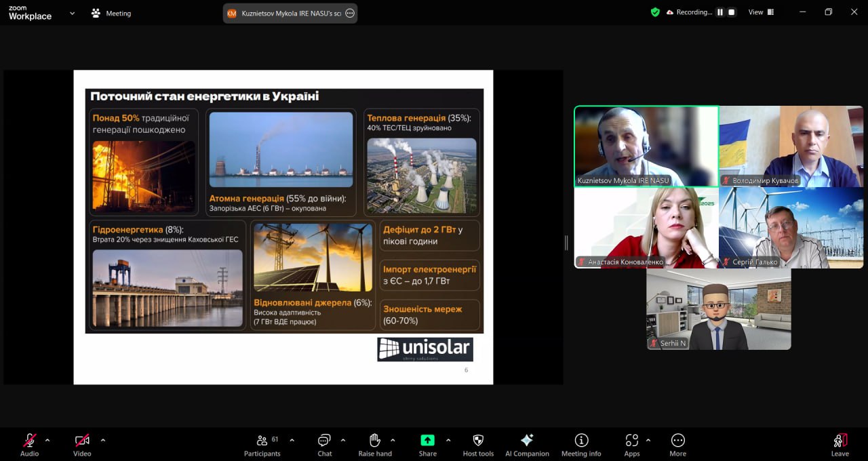Open the Zoom Workplace dropdown chevron
This screenshot has width=868, height=461.
[72, 13]
